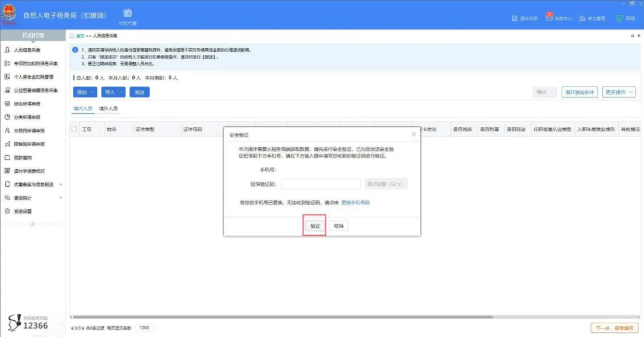Screen dimensions: 644x337
Task: Click the 下一步，报表填写 button
Action: click(614, 328)
